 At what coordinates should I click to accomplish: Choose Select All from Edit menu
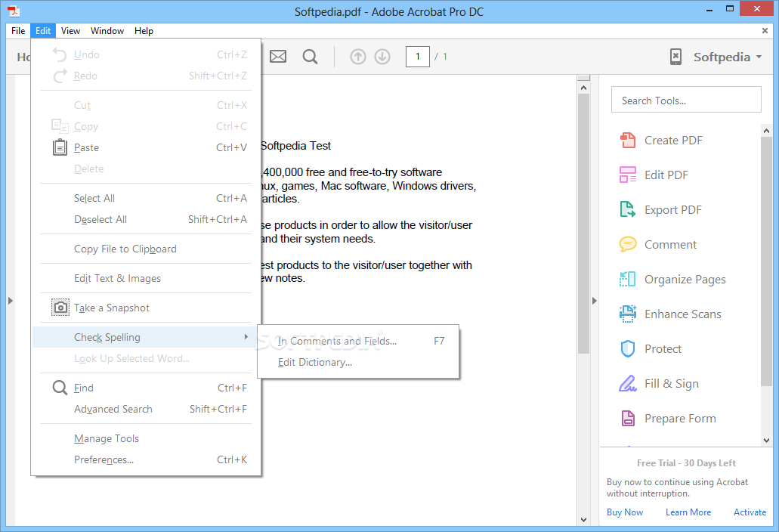[x=146, y=198]
